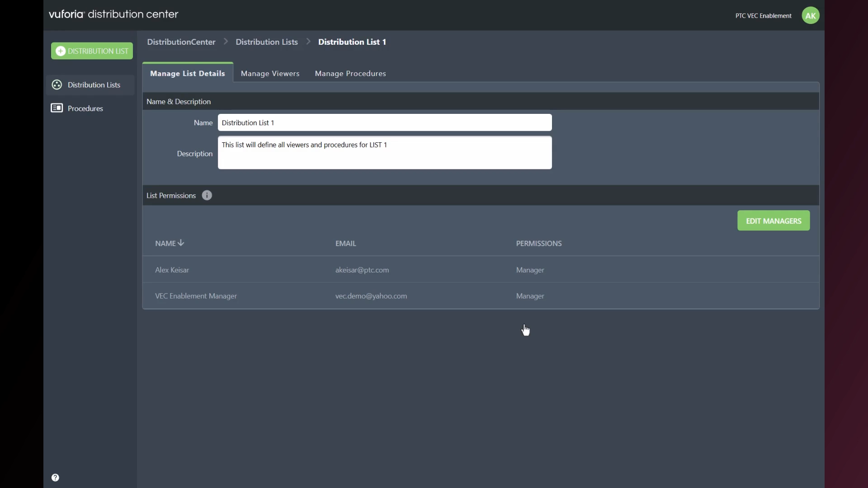Create a new distribution list button
The width and height of the screenshot is (868, 488).
click(92, 51)
